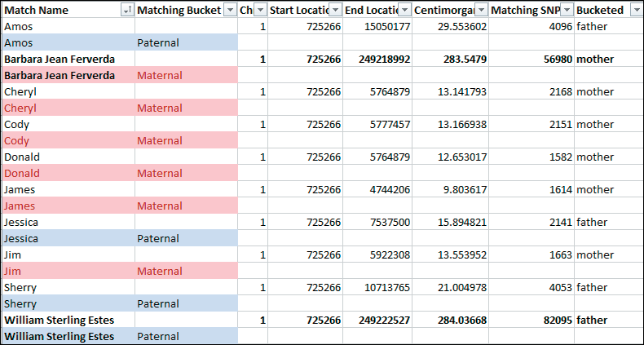Select the Barbara Jean Ferverda white row cell
Image resolution: width=644 pixels, height=345 pixels.
pyautogui.click(x=68, y=60)
